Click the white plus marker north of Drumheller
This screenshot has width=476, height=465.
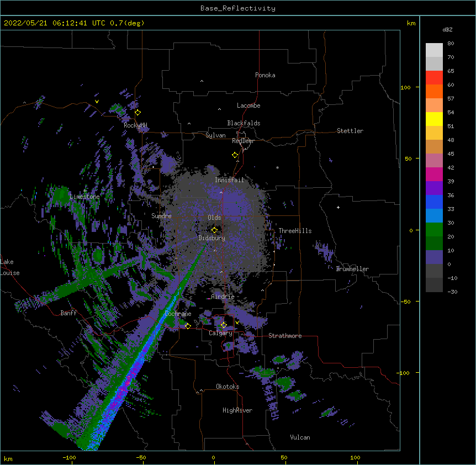click(x=338, y=207)
